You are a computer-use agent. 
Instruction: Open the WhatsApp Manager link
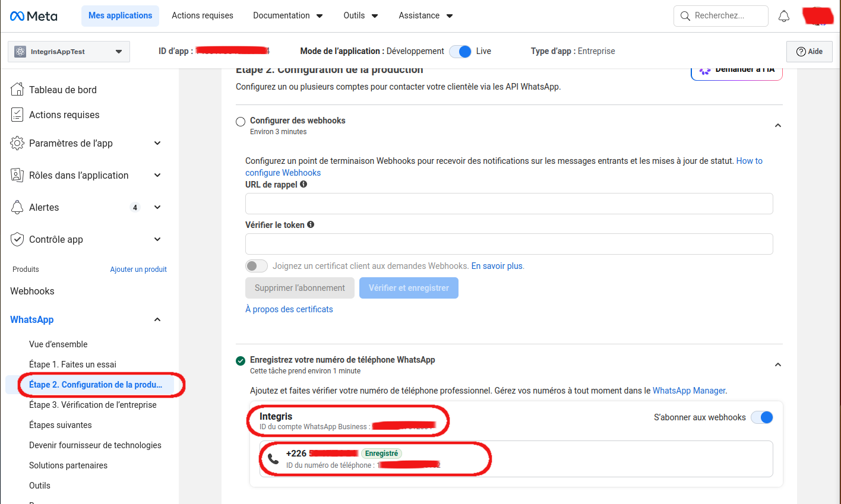[689, 391]
